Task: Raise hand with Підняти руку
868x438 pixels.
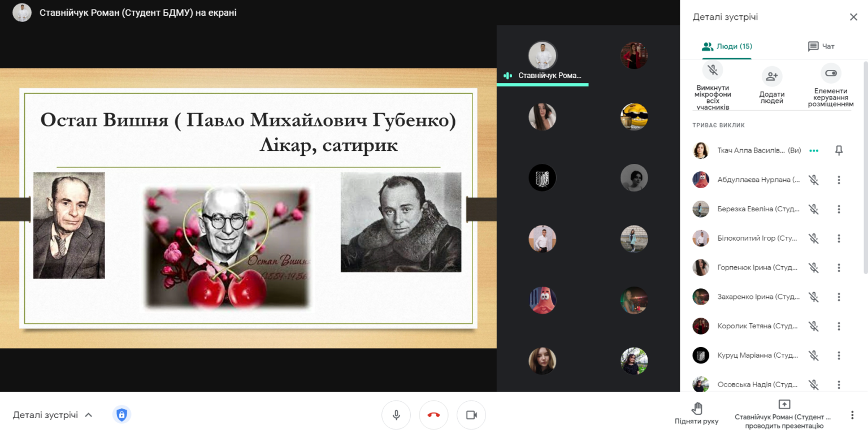Action: click(x=696, y=414)
